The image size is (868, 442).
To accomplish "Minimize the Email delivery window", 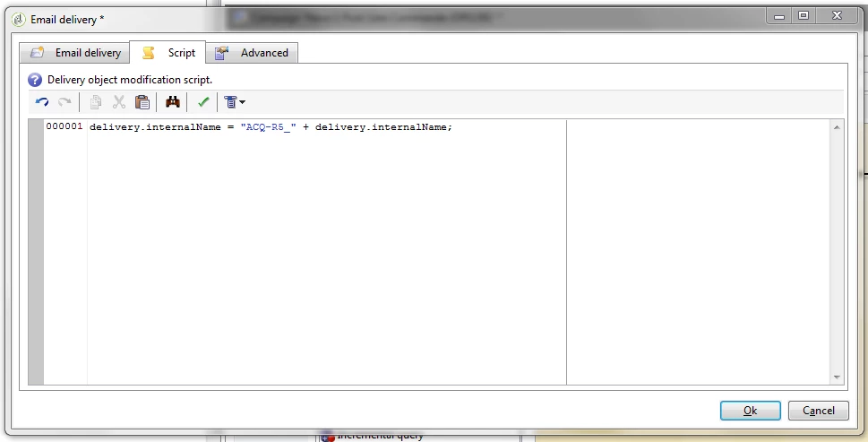I will tap(779, 16).
